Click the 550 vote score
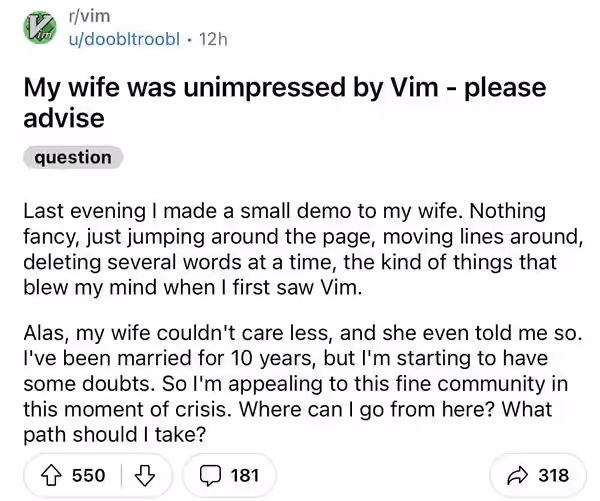The image size is (600, 501). coord(88,475)
